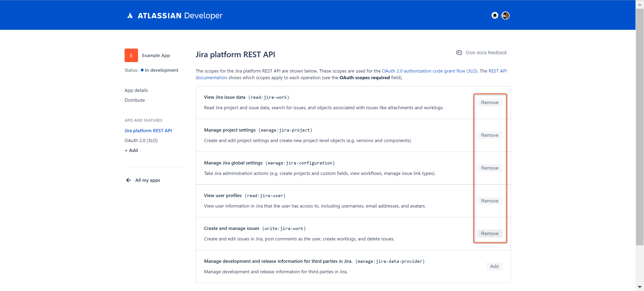
Task: Click the Example App orange icon
Action: coord(131,55)
